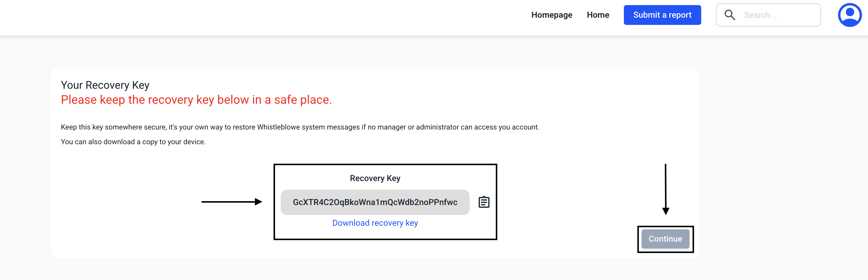Copy the recovery key with clipboard icon

click(x=484, y=202)
